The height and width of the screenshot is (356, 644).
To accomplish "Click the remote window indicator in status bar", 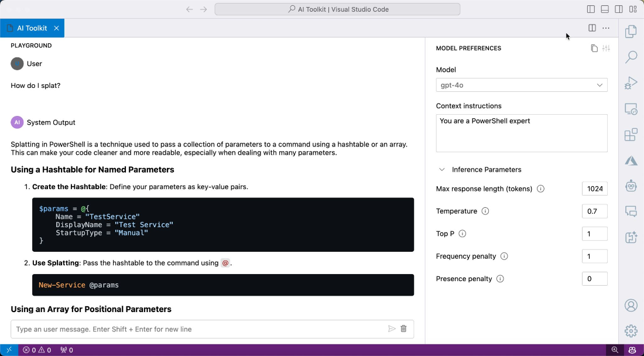I will (x=9, y=350).
